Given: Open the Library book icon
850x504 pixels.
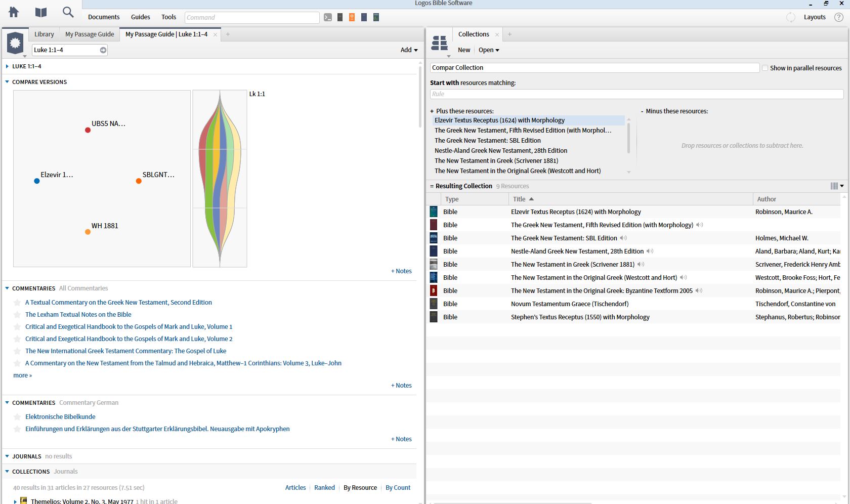Looking at the screenshot, I should [x=41, y=12].
